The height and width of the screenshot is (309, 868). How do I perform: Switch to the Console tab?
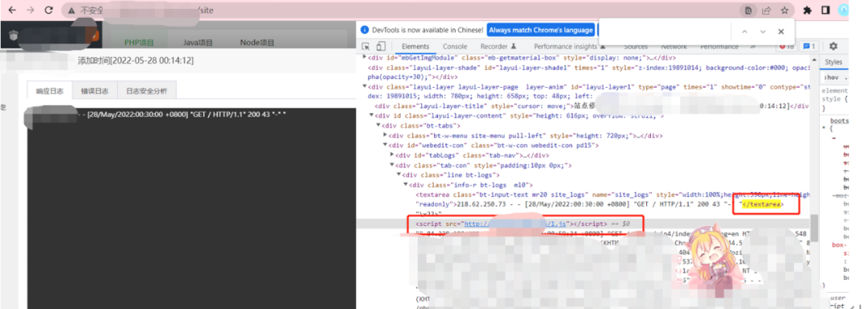point(454,47)
